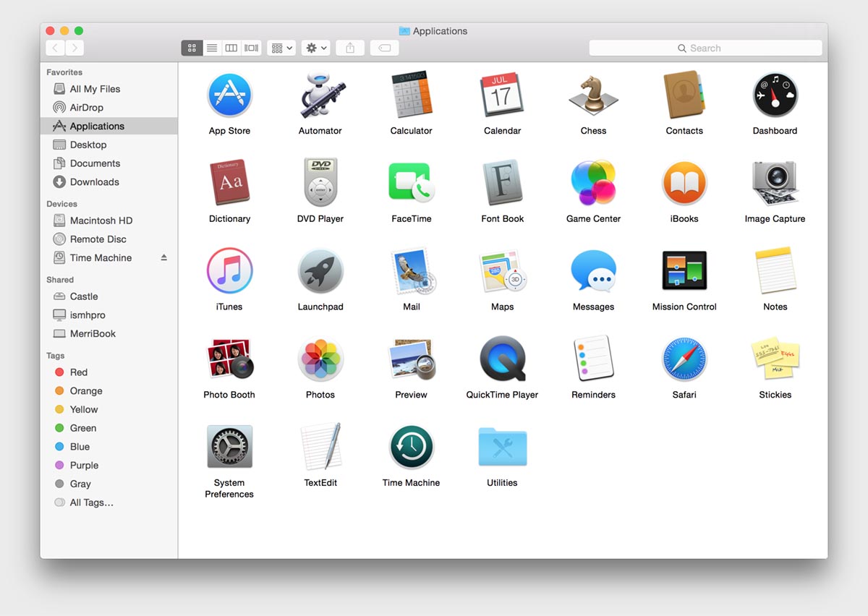868x616 pixels.
Task: Select the Mission Control icon
Action: coord(684,271)
